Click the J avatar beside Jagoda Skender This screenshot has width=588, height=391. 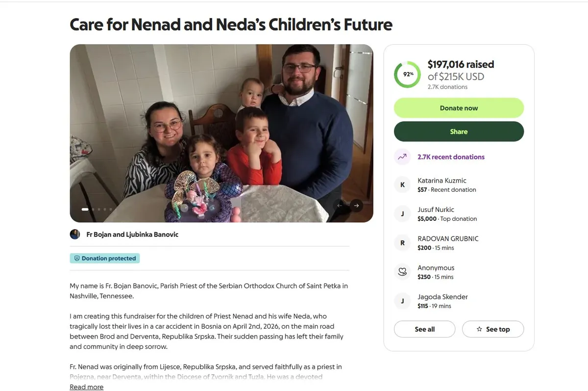[402, 301]
